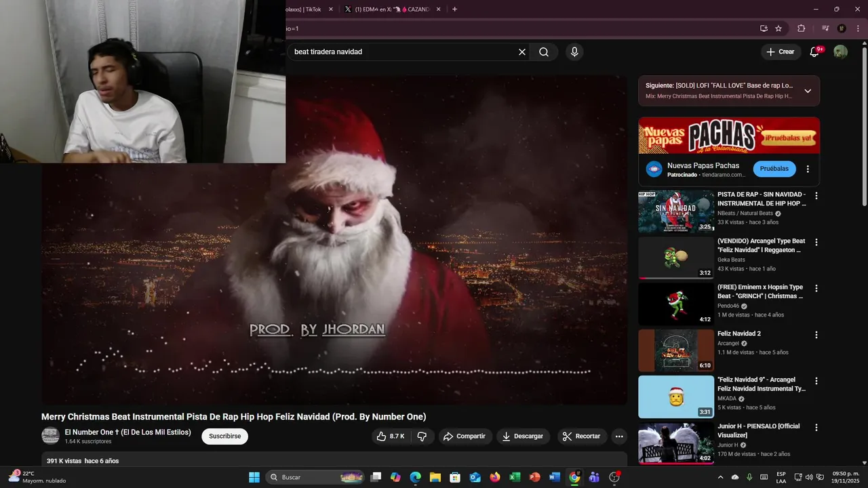Open Word from the taskbar
868x488 pixels.
point(555,477)
